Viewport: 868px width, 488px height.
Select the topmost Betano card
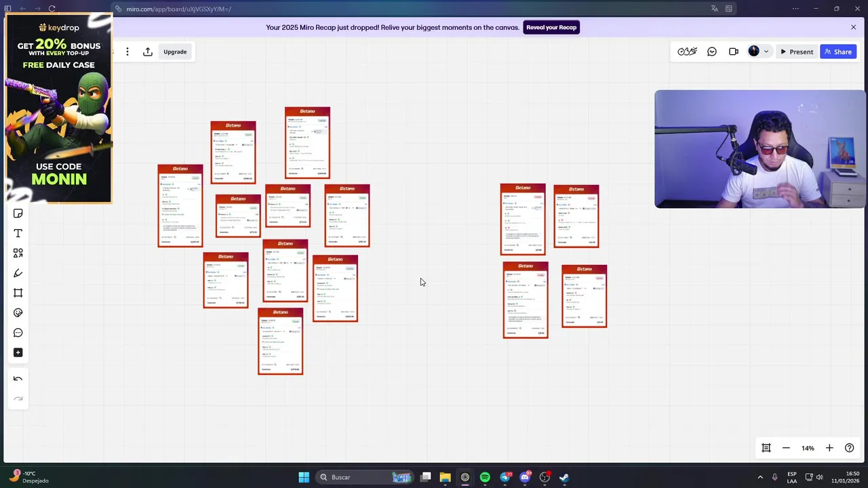[307, 142]
